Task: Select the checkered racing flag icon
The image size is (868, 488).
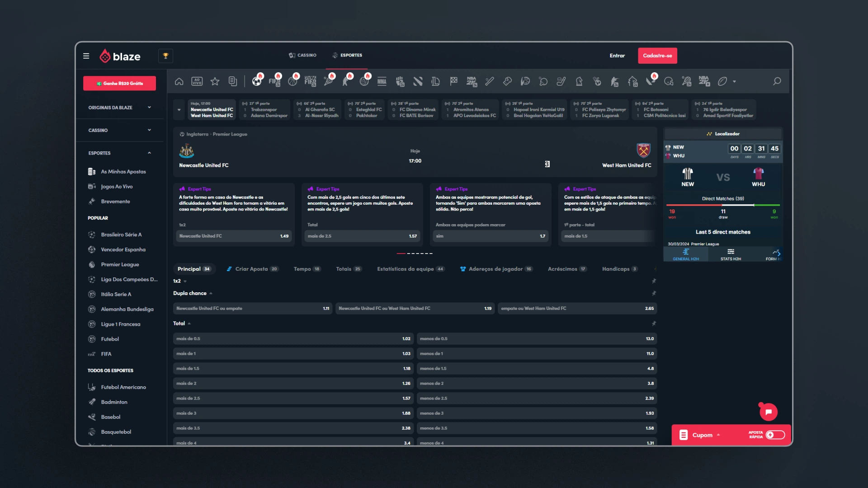Action: 453,81
